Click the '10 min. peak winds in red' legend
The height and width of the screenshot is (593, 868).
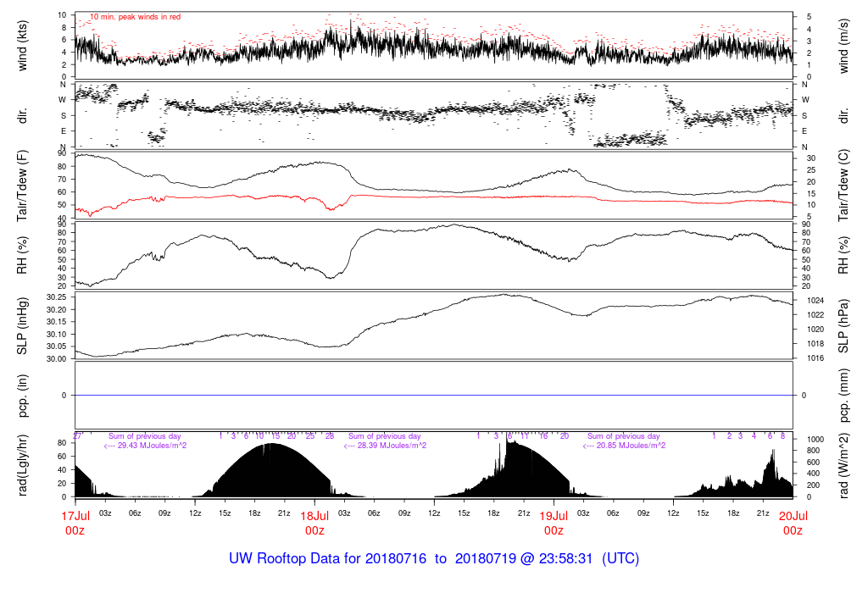tap(136, 16)
